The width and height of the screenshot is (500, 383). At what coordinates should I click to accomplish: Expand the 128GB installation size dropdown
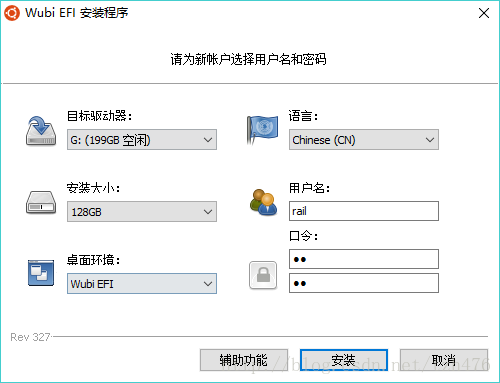(142, 212)
